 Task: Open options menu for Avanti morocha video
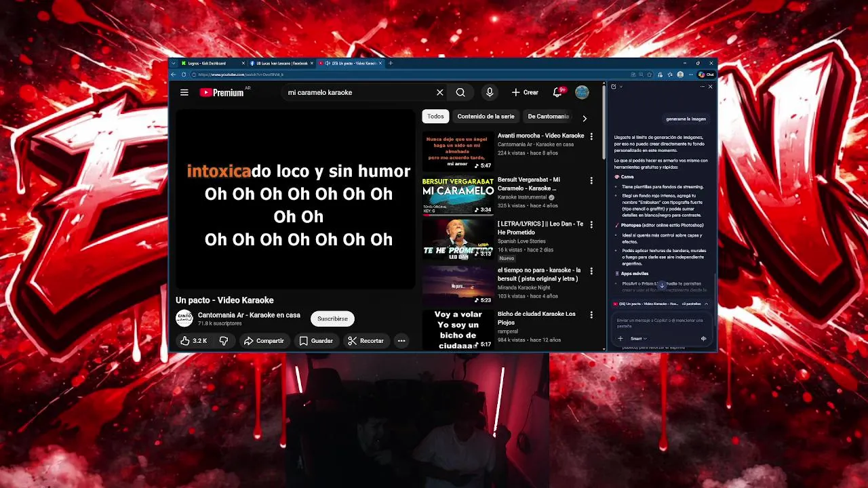tap(591, 136)
